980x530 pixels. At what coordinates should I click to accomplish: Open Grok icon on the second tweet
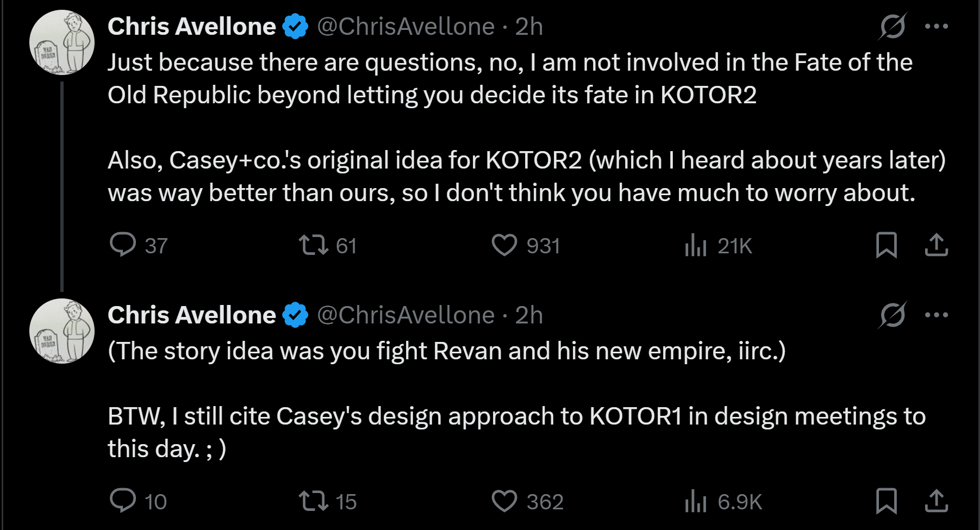point(892,315)
